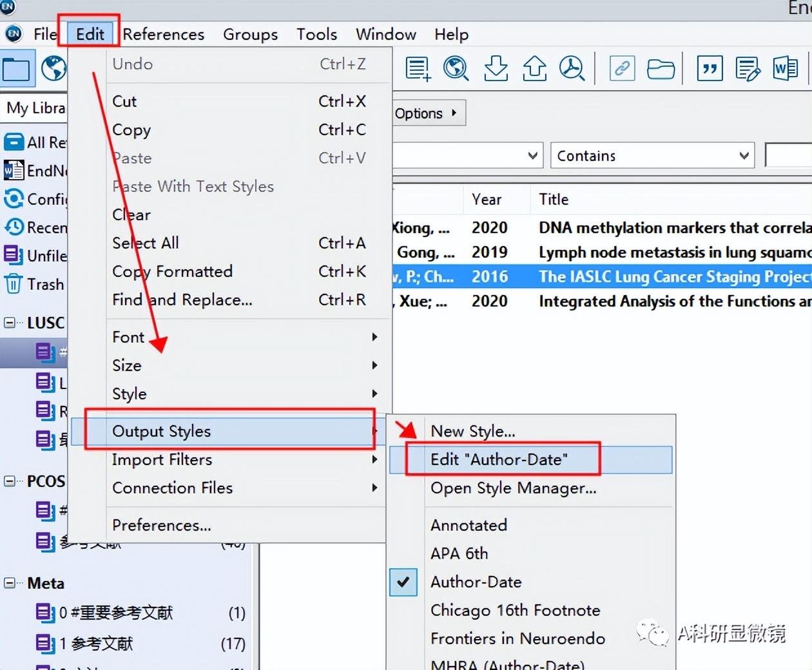Click the Configure Sync icon

[14, 198]
